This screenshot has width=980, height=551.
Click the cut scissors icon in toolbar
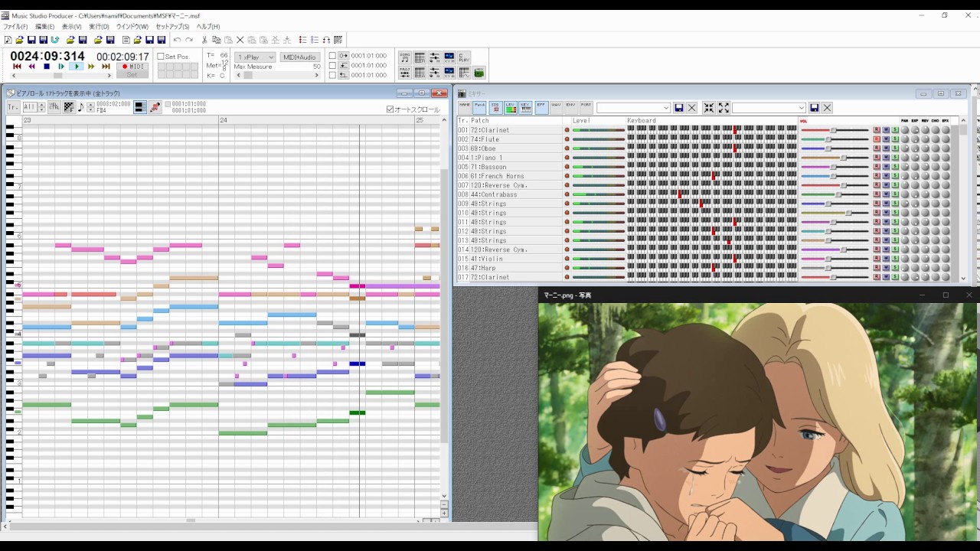coord(204,40)
